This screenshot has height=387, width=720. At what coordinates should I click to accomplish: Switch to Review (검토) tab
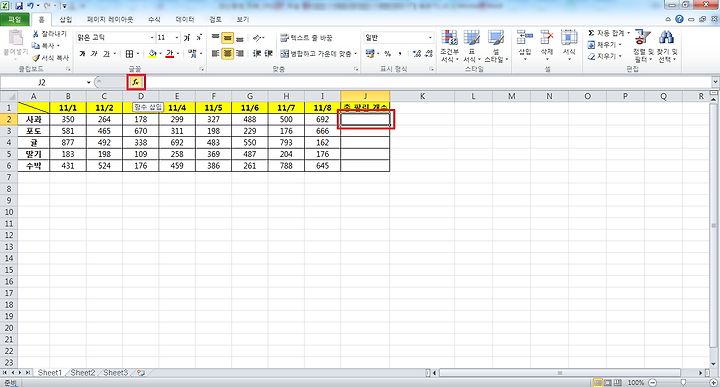point(215,19)
